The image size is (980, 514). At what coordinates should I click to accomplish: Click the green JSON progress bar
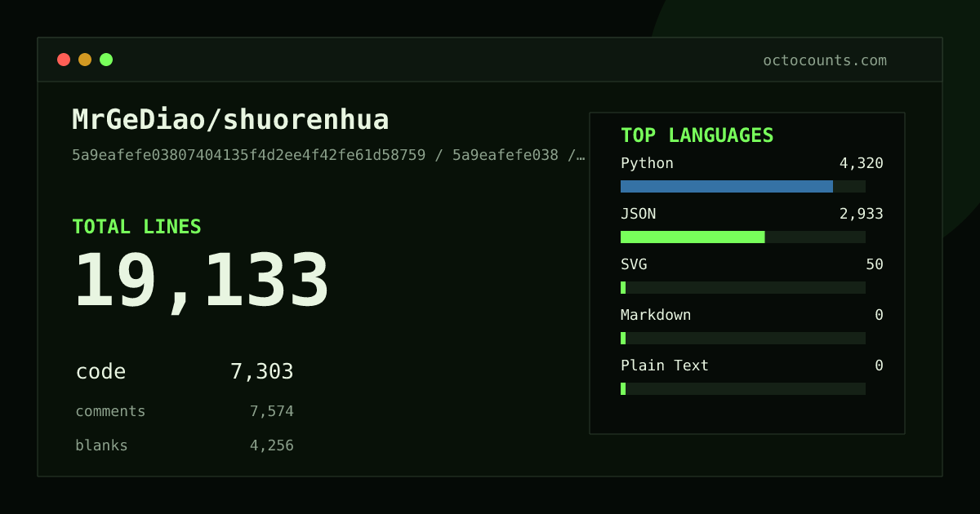coord(693,237)
